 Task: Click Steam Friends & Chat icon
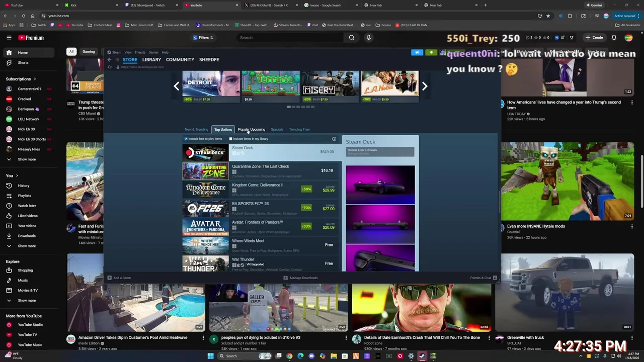pos(495,278)
